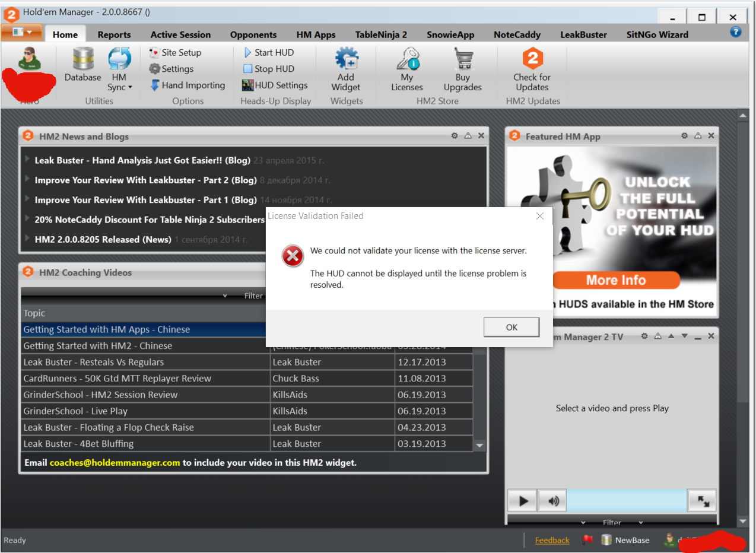Collapse the HM2 News and Blogs widget

[468, 136]
